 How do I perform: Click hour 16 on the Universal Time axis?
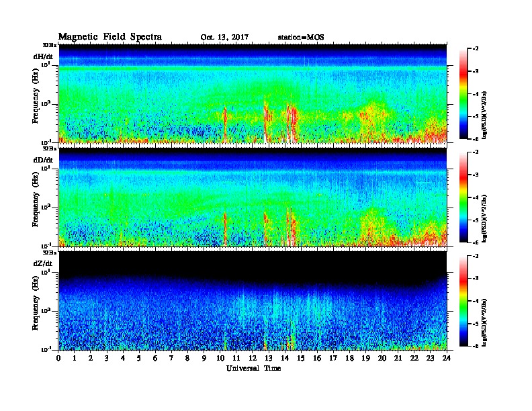[x=317, y=358]
